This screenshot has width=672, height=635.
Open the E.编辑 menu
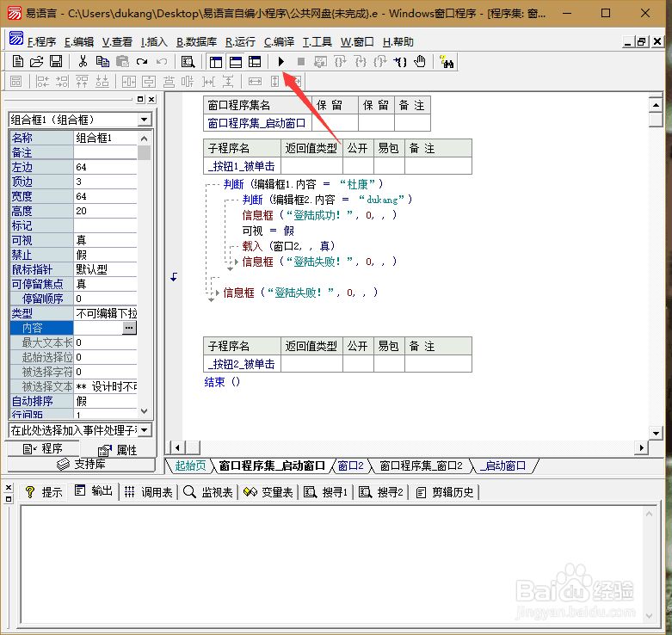click(x=79, y=42)
